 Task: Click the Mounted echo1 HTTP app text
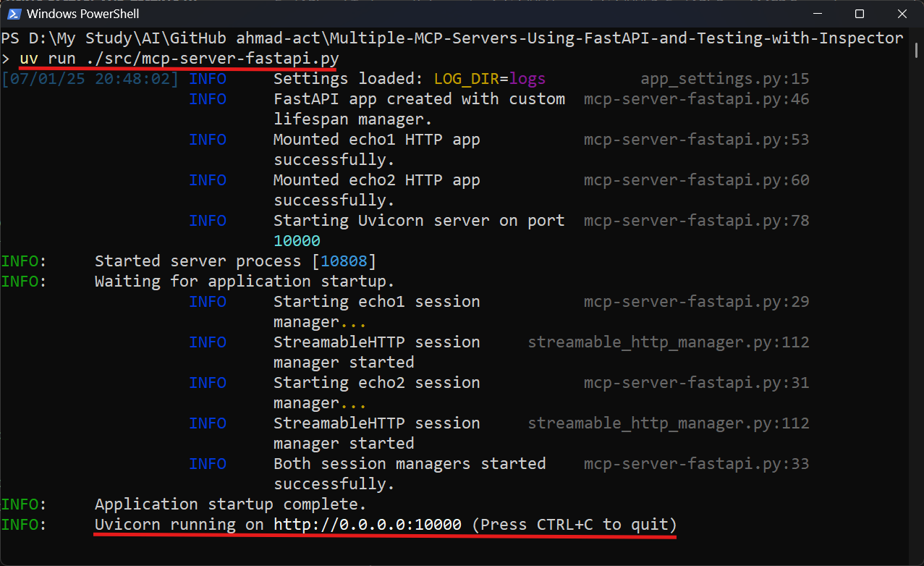(377, 139)
